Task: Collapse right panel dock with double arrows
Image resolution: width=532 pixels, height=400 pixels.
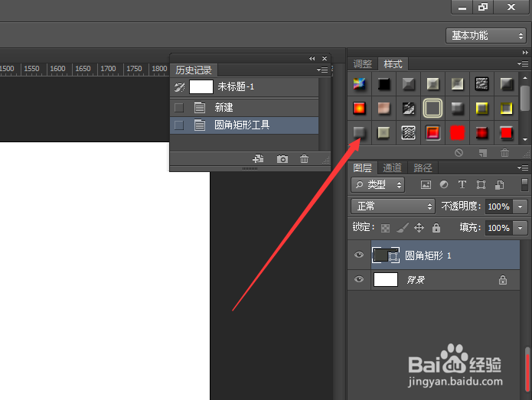Action: pyautogui.click(x=525, y=52)
